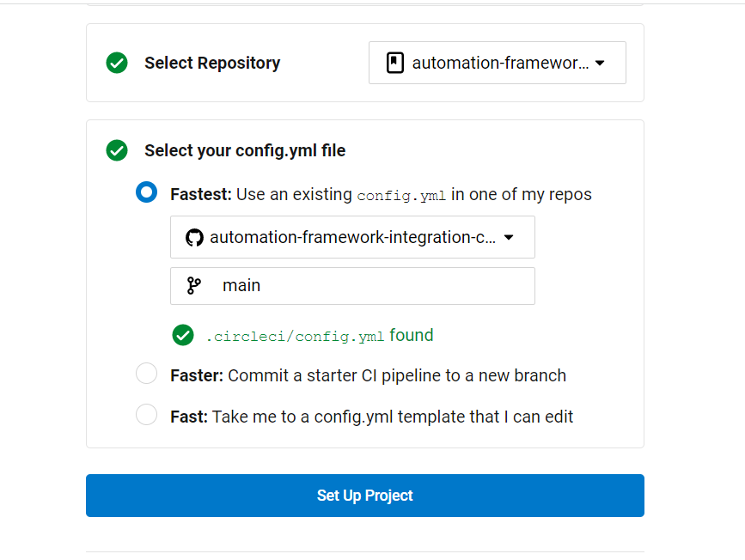Screen dimensions: 745x560
Task: Click the Select Repository heading label
Action: [x=212, y=63]
